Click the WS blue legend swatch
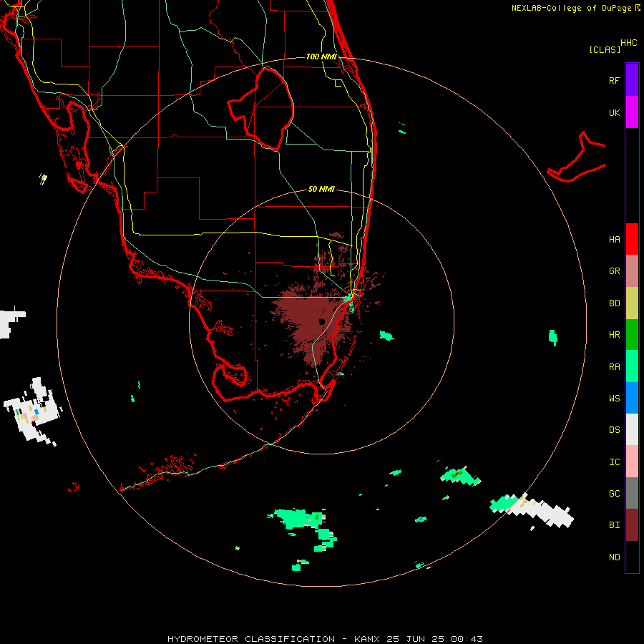Screen dimensions: 644x644 pos(632,398)
